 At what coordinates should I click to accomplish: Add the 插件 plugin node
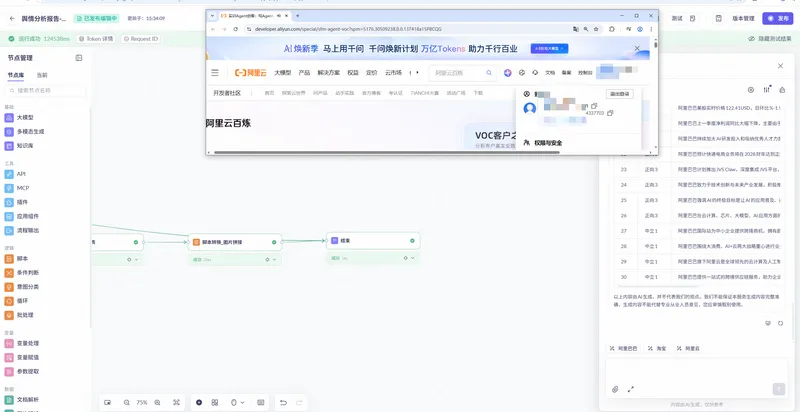(22, 202)
